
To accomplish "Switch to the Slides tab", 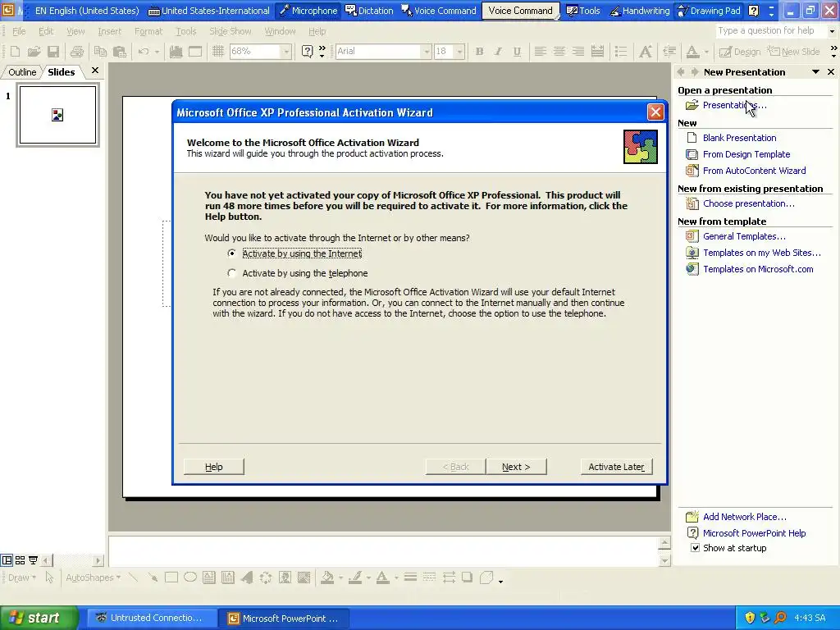I will 61,72.
